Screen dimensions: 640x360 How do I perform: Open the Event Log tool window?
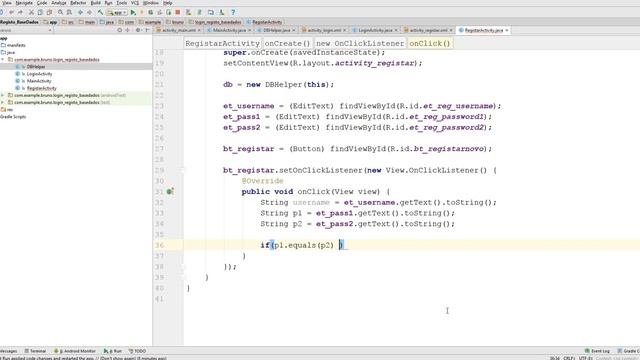pyautogui.click(x=597, y=351)
